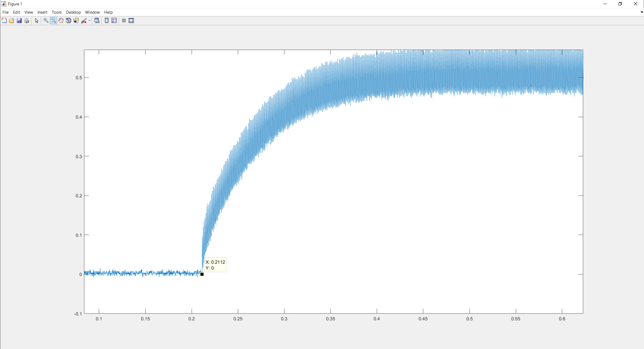Open the Desktop menu
Image resolution: width=644 pixels, height=349 pixels.
(73, 12)
